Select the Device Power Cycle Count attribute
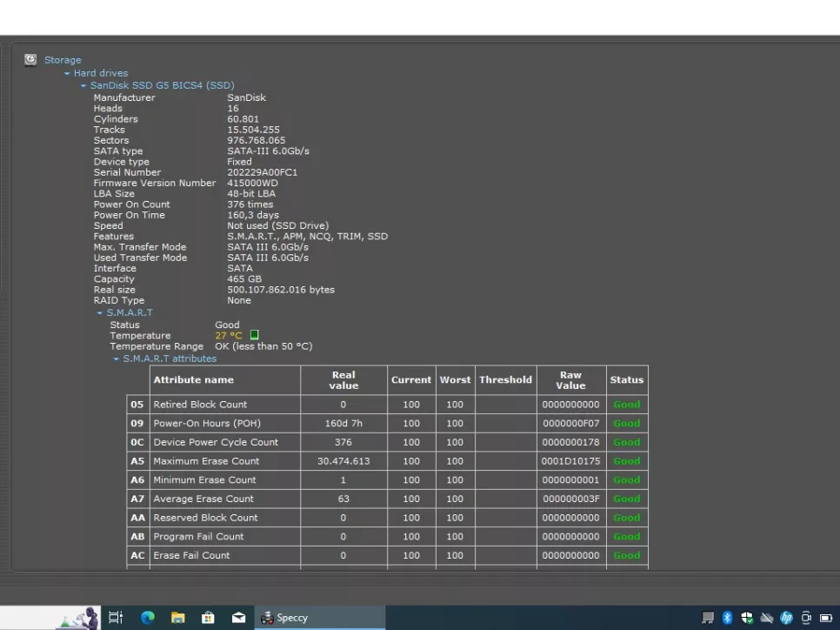This screenshot has width=840, height=630. click(x=216, y=442)
